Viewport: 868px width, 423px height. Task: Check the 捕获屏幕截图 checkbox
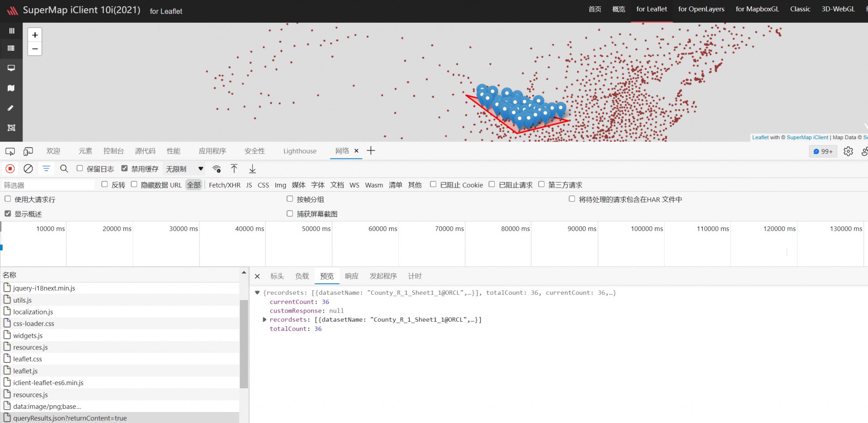tap(290, 214)
